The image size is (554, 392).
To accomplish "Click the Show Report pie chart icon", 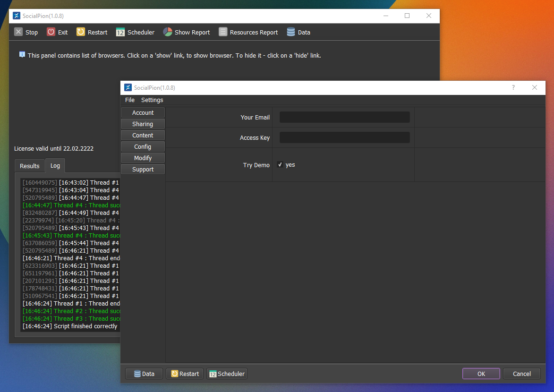I will coord(168,32).
